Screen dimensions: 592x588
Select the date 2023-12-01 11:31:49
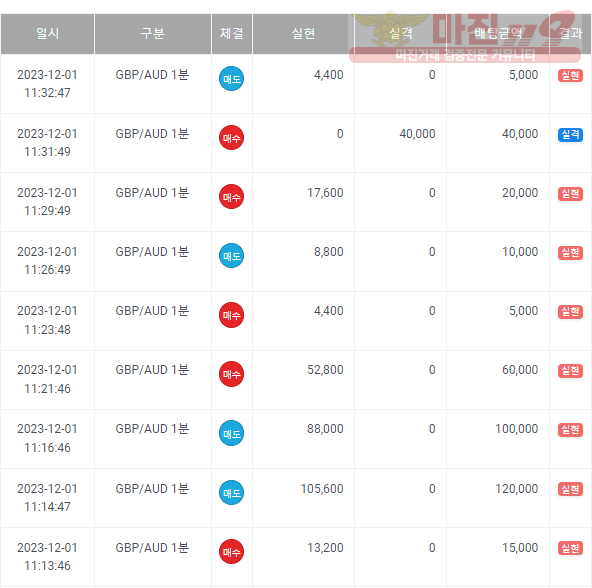coord(47,142)
